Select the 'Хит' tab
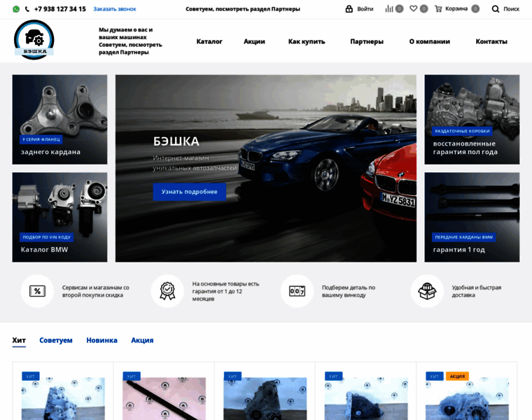The width and height of the screenshot is (532, 420). (x=19, y=340)
